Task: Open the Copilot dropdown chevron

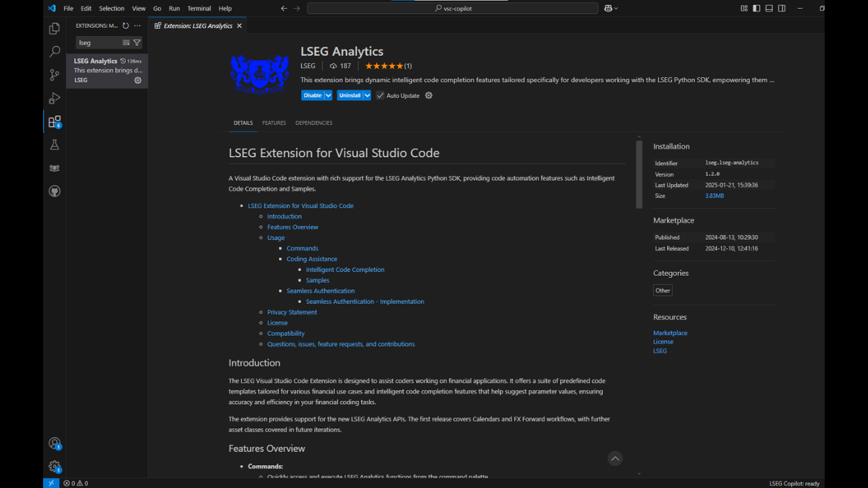Action: pyautogui.click(x=616, y=8)
